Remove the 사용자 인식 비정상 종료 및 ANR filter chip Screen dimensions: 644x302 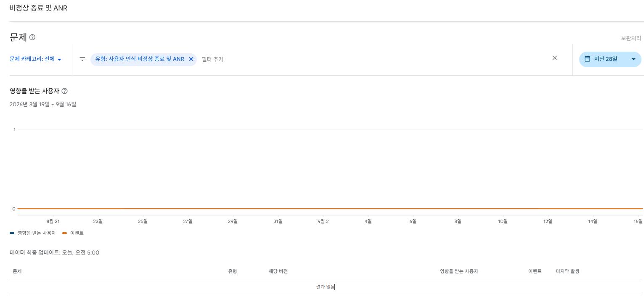pyautogui.click(x=191, y=59)
